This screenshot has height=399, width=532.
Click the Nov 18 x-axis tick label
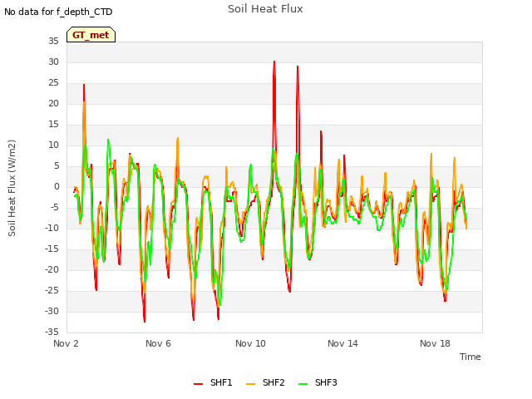point(435,343)
